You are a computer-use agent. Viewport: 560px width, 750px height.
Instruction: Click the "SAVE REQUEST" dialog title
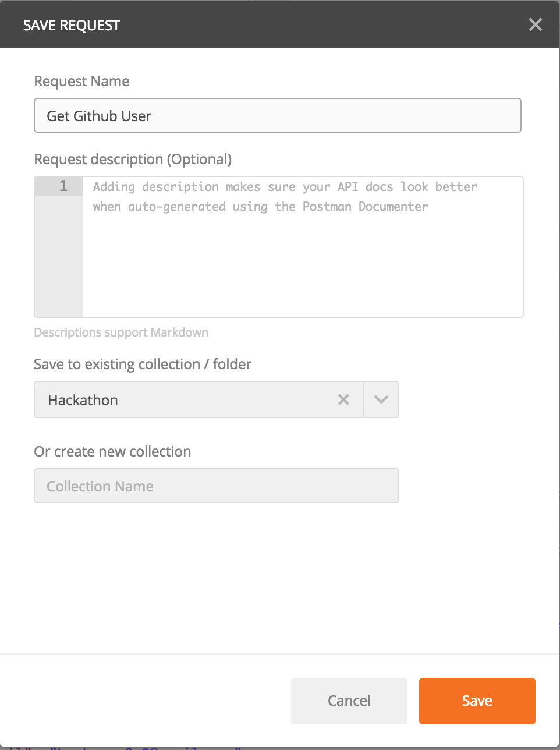[x=72, y=26]
